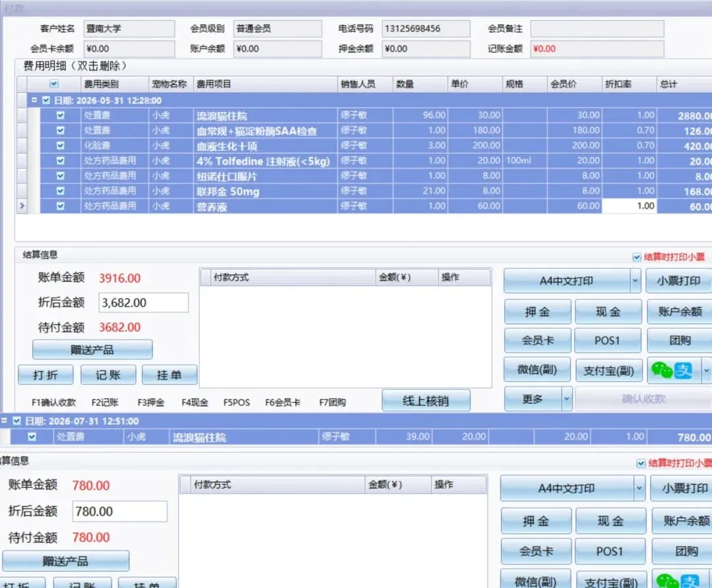Choose upper 团购 payment button
712x588 pixels.
pyautogui.click(x=679, y=341)
